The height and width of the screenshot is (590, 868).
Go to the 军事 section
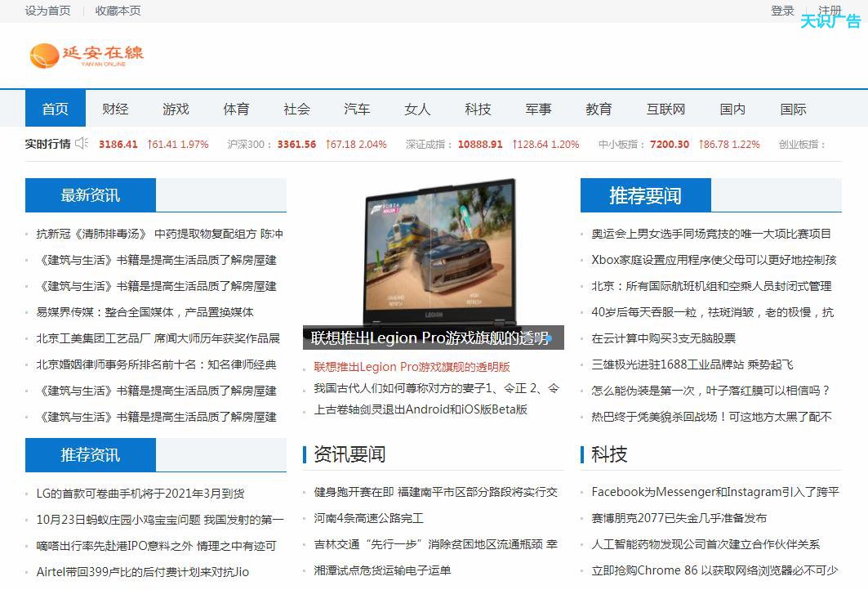[x=539, y=109]
